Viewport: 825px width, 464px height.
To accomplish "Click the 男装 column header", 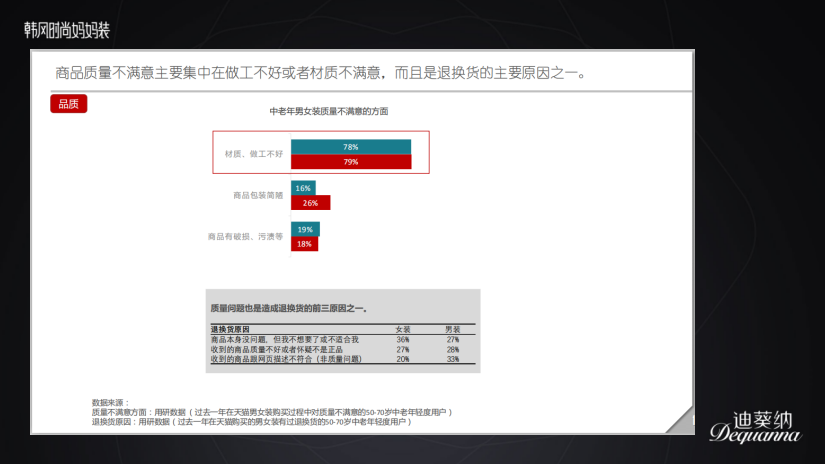I will click(452, 329).
